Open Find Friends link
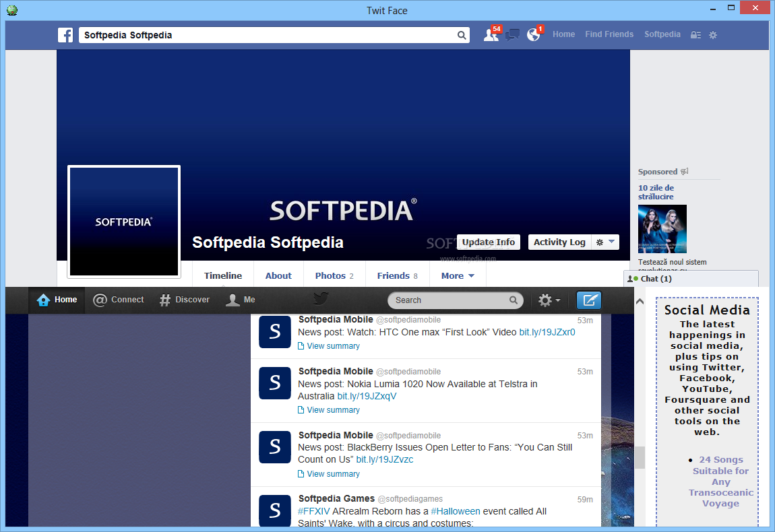The height and width of the screenshot is (532, 775). [x=609, y=34]
